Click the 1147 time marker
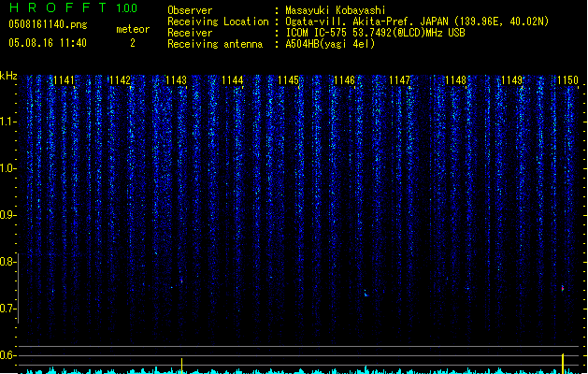Viewport: 588px width, 374px height. (400, 80)
